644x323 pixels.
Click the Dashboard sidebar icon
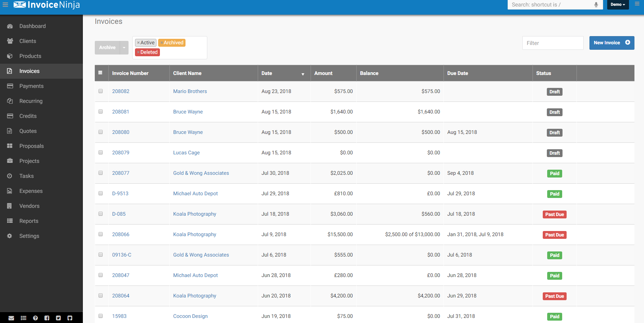click(x=10, y=26)
